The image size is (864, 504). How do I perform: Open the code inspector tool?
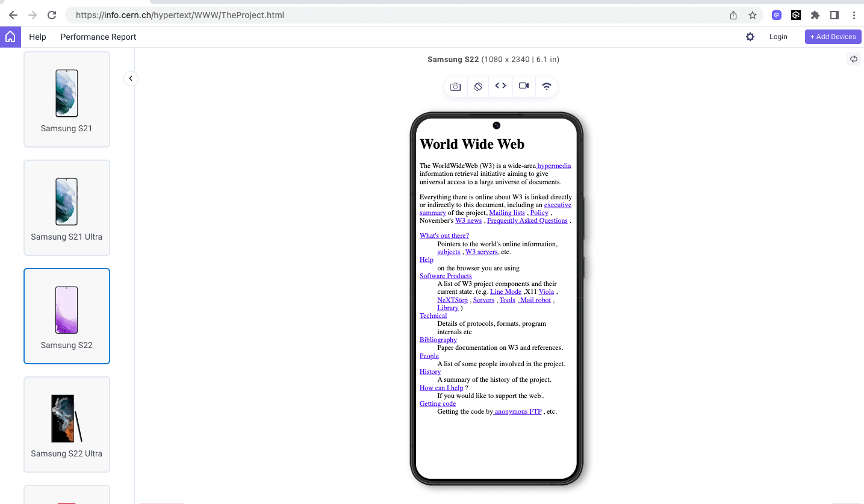click(500, 86)
